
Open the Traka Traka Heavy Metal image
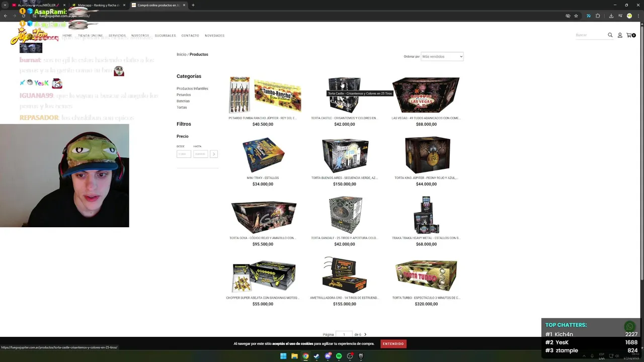pyautogui.click(x=426, y=215)
